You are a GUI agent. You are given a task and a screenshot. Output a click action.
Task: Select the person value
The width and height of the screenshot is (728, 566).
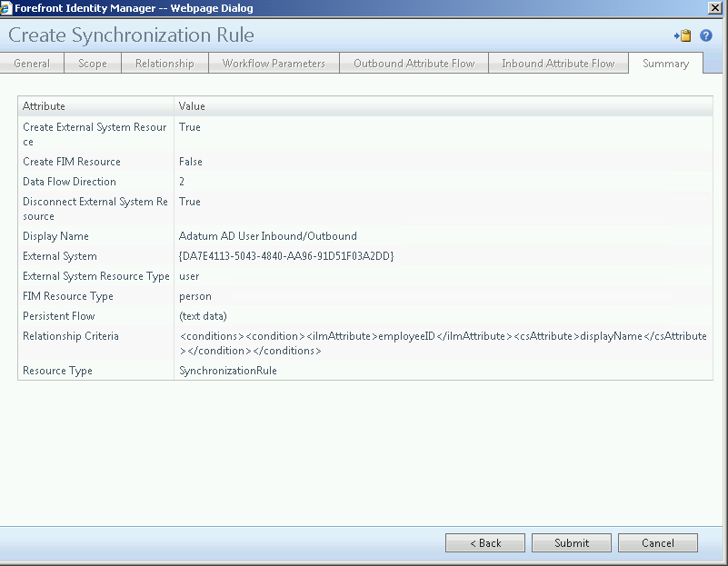[195, 296]
